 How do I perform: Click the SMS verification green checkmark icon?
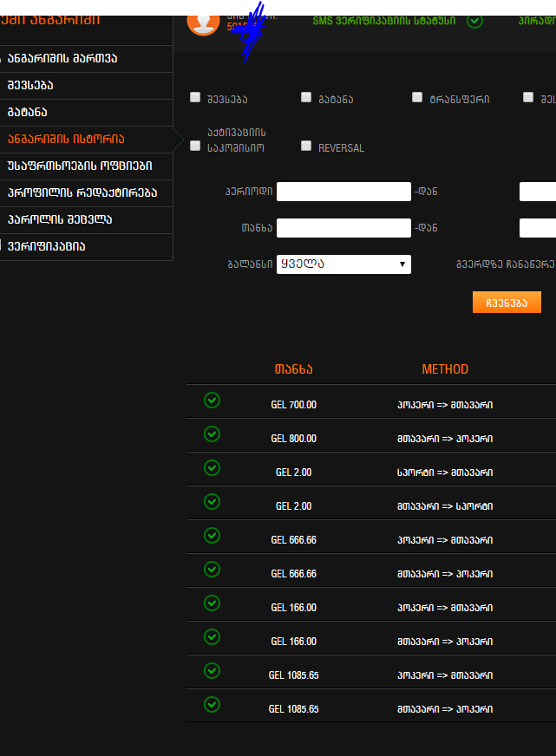[474, 21]
